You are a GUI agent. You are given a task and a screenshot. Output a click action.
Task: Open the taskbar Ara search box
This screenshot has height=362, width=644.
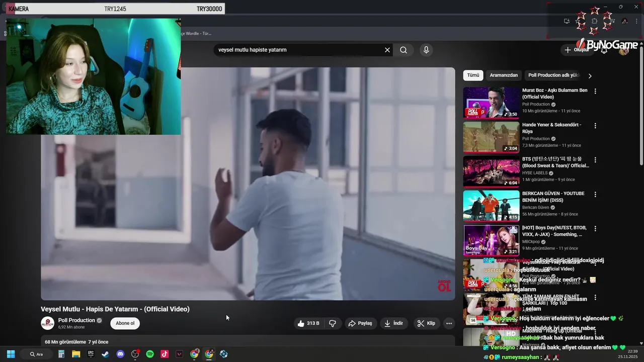pos(36,354)
